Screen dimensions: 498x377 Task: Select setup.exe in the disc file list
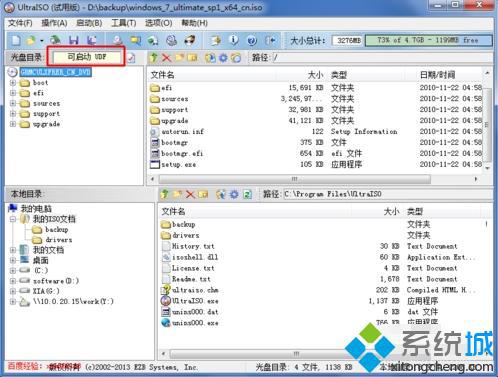178,164
